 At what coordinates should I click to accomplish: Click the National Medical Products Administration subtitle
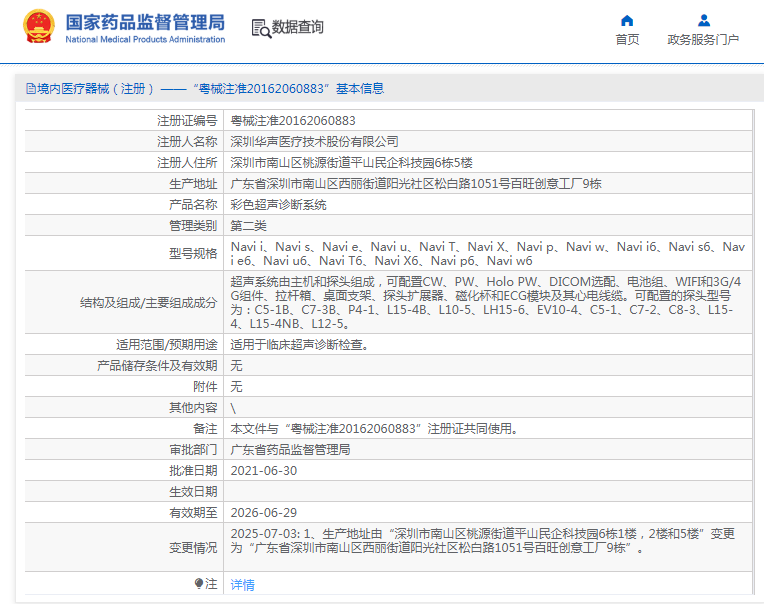point(145,40)
